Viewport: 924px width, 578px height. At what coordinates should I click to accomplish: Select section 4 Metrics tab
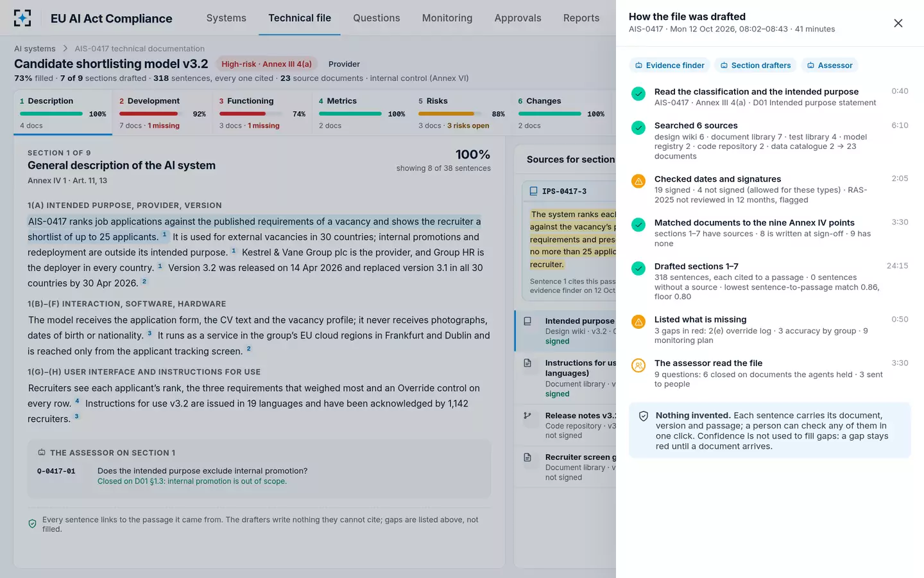click(x=362, y=113)
